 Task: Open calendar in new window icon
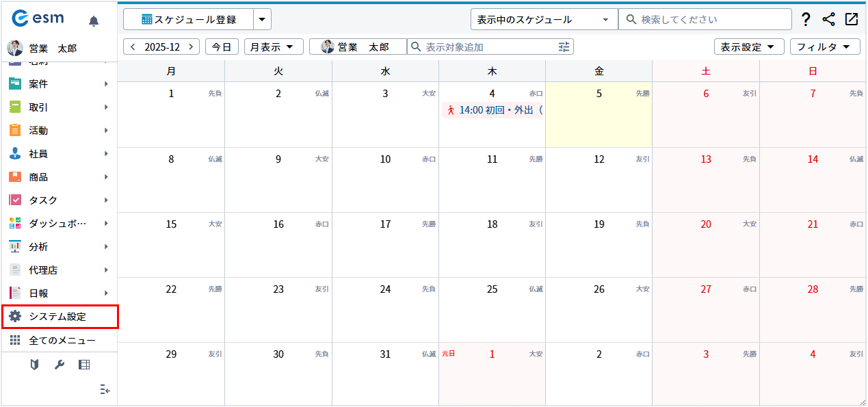852,20
